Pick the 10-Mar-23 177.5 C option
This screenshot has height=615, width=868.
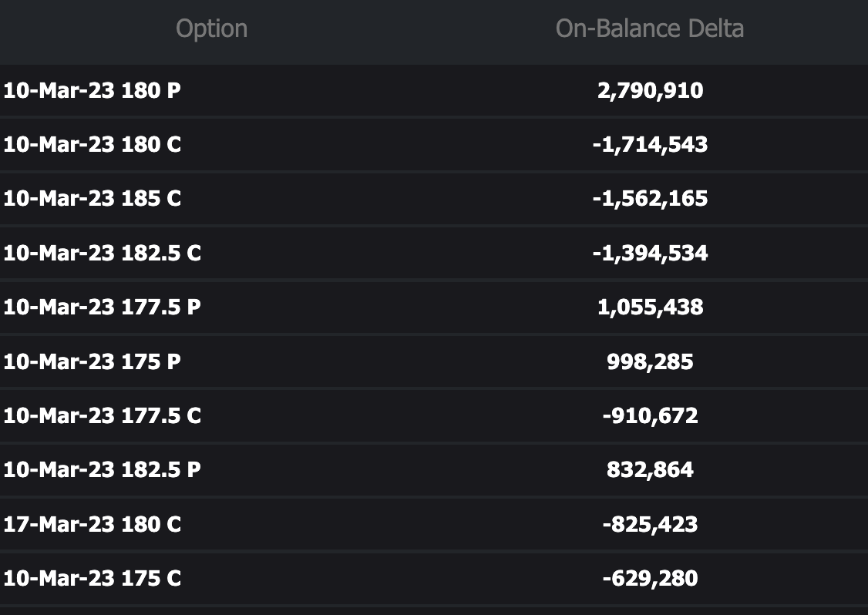(102, 416)
